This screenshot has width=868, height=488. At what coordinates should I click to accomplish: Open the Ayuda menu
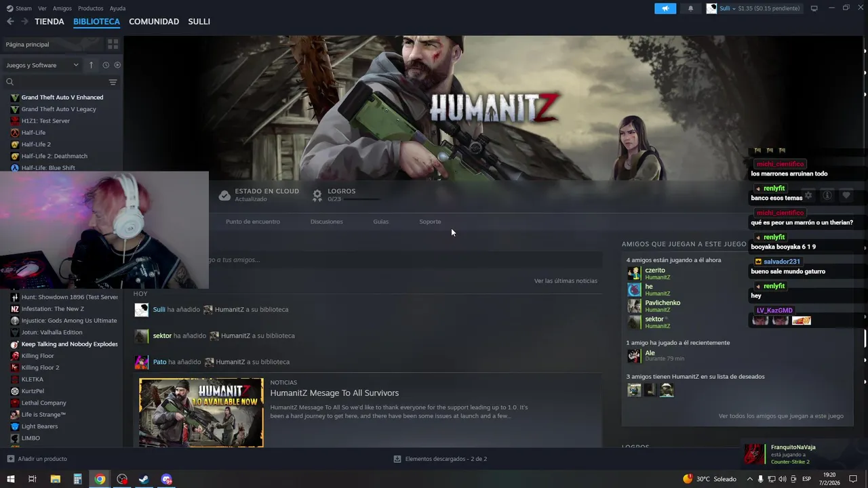[117, 8]
